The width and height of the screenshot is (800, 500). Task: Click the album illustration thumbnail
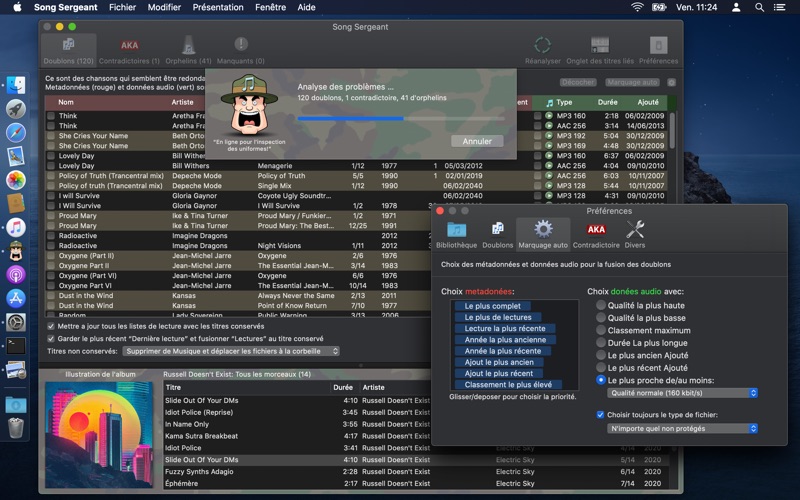coord(99,434)
